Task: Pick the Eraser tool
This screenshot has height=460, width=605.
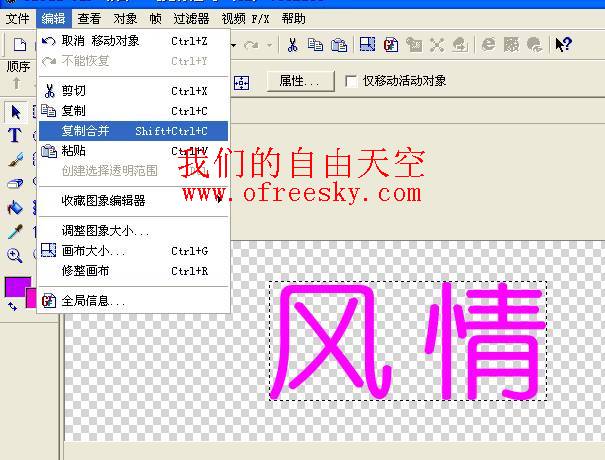Action: pyautogui.click(x=15, y=183)
